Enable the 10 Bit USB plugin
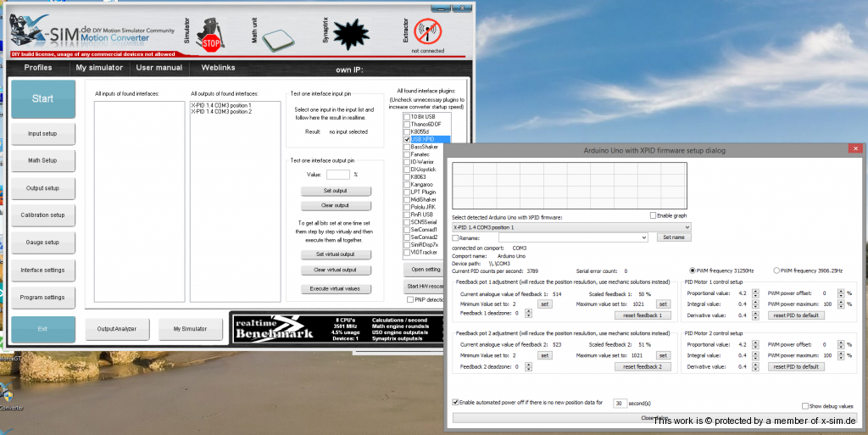 [x=407, y=117]
